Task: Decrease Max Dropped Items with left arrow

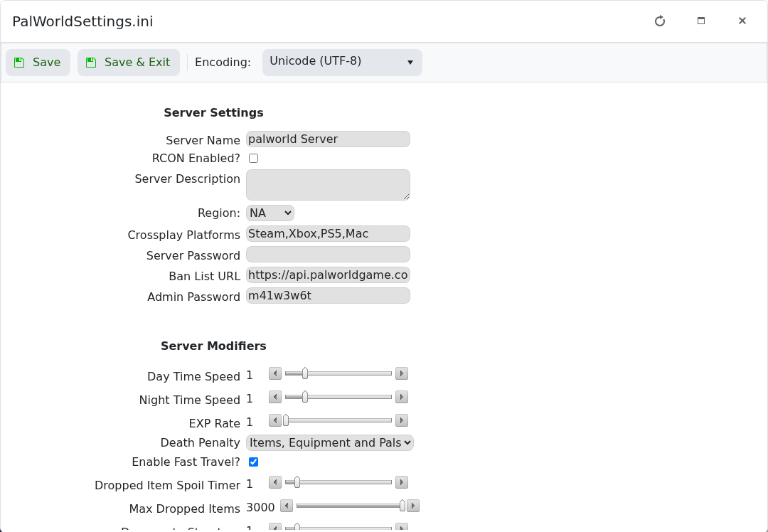Action: (287, 506)
